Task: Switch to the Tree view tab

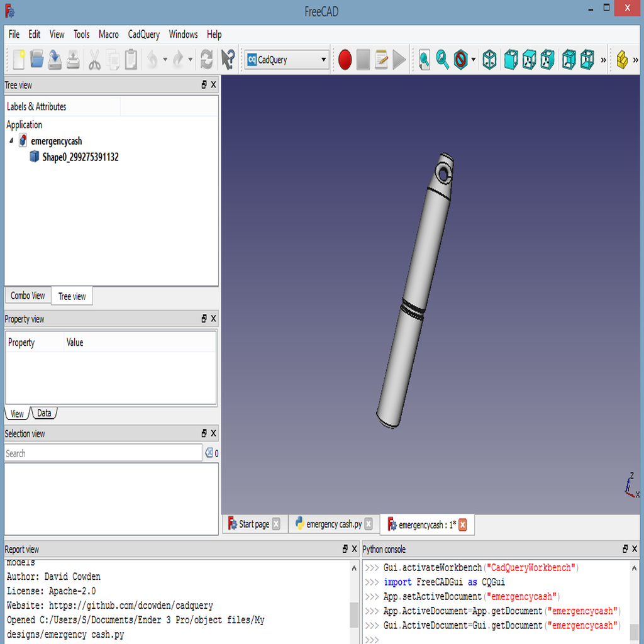Action: coord(72,296)
